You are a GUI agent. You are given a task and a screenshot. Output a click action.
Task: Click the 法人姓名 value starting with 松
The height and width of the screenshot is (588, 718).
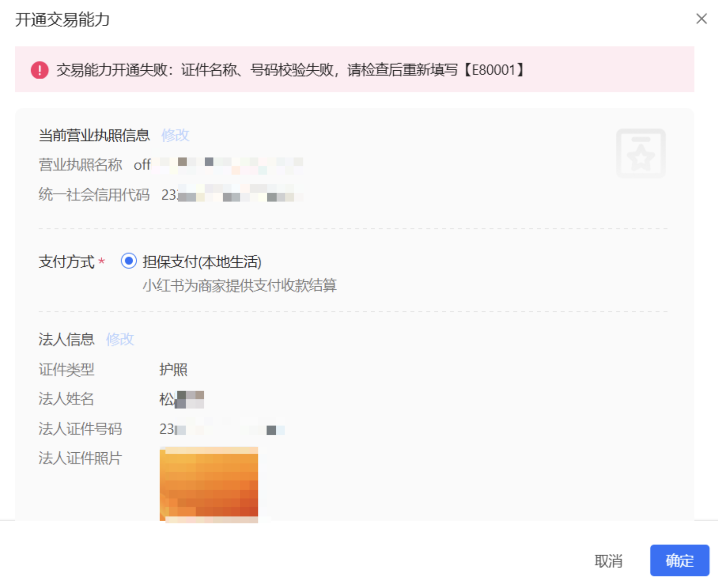[181, 399]
